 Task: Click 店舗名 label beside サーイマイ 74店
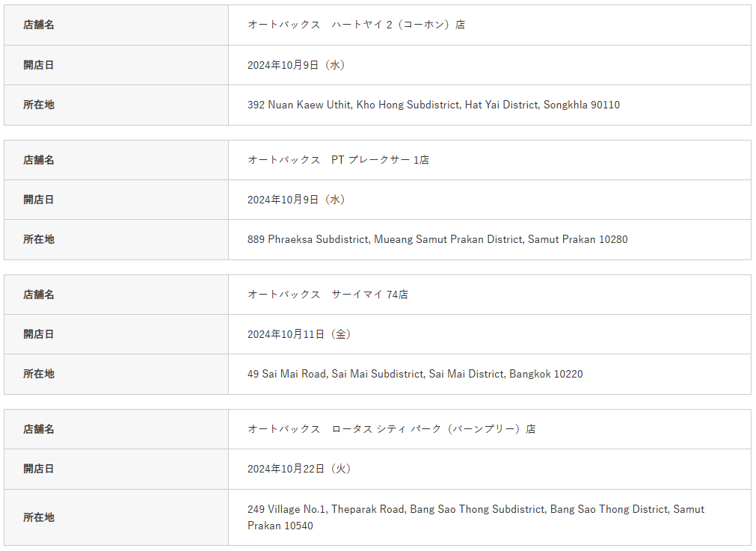(39, 295)
